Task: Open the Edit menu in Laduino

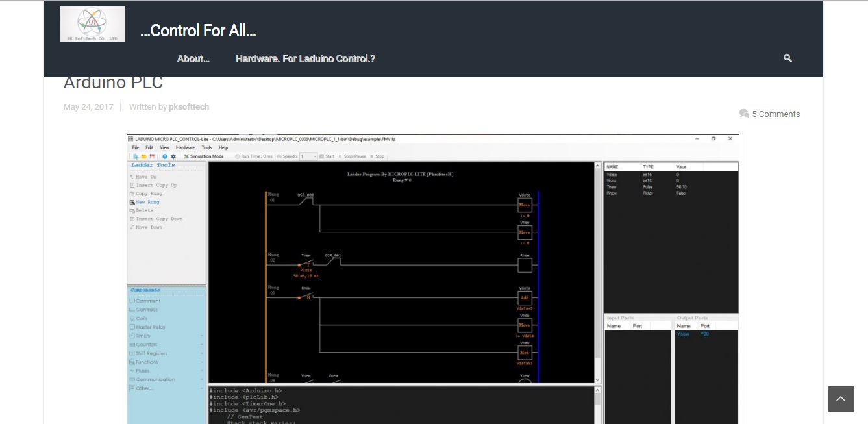Action: pos(149,147)
